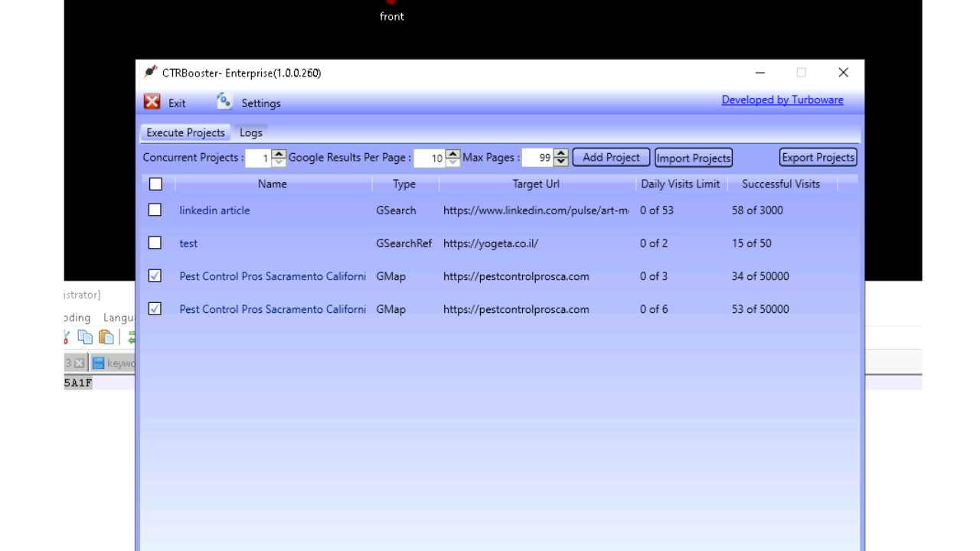Uncheck the first Pest Control Pros project
980x551 pixels.
(x=155, y=275)
